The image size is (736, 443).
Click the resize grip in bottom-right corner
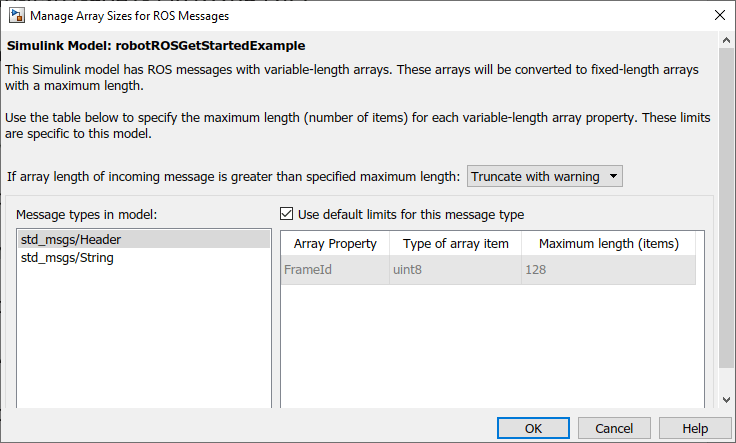pyautogui.click(x=730, y=437)
